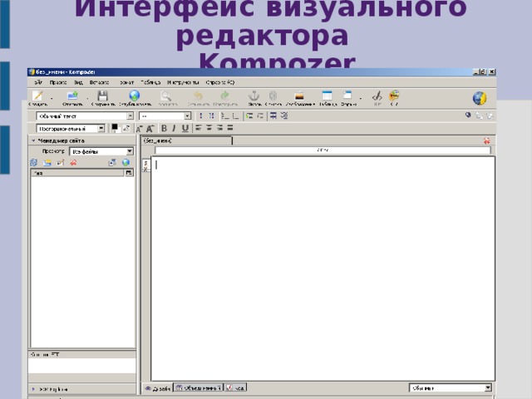Open the Формат menu
The width and height of the screenshot is (532, 399).
coord(126,82)
